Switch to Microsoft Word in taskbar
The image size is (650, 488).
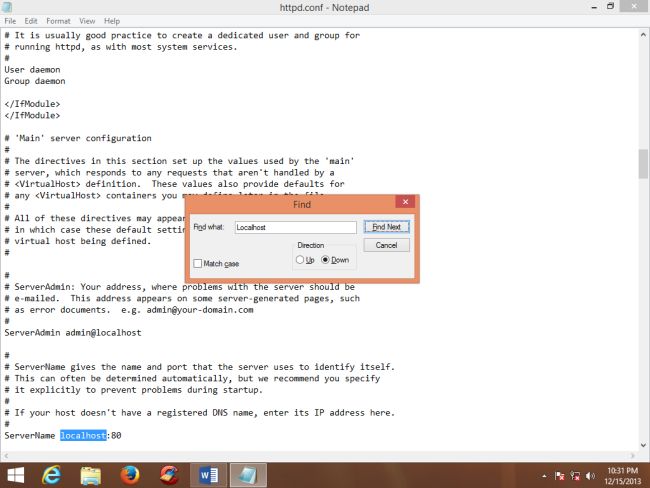coord(209,475)
